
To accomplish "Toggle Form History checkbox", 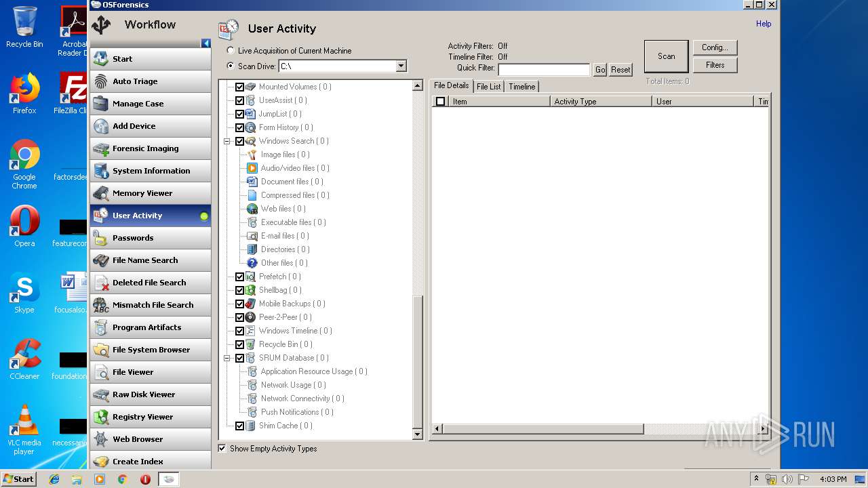I will pos(239,127).
